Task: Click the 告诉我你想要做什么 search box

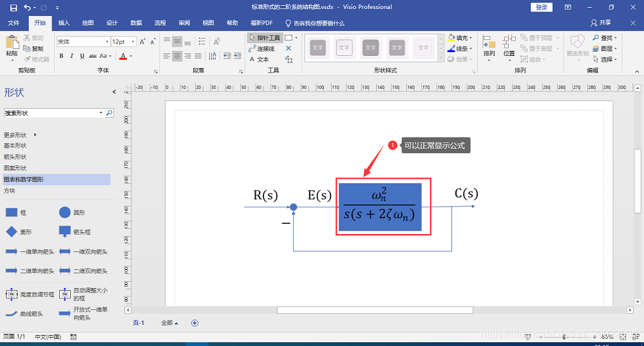Action: (315, 23)
